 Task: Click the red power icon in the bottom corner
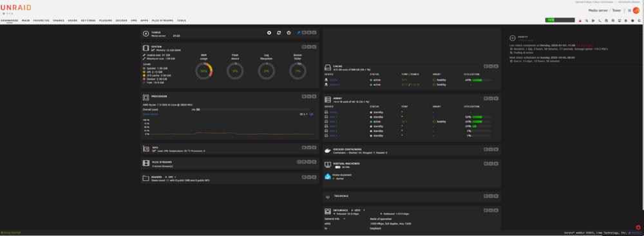click(x=638, y=227)
